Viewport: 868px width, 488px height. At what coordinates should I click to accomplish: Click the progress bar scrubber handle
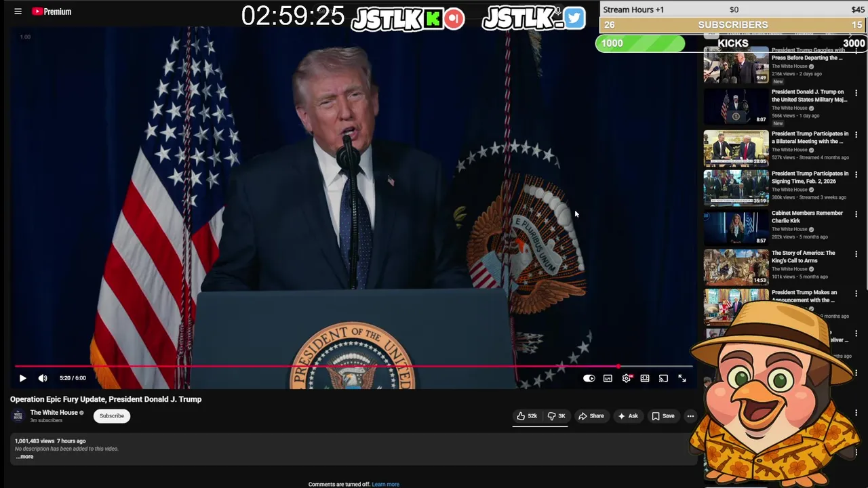(618, 366)
